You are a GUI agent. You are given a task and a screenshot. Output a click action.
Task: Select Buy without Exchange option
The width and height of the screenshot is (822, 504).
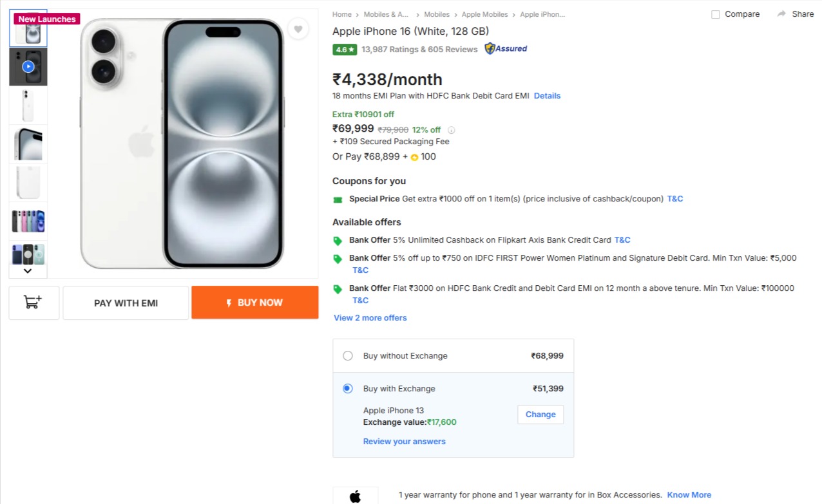[348, 355]
